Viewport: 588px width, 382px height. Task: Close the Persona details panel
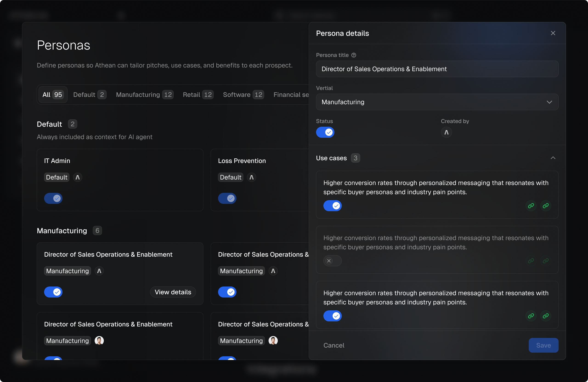pyautogui.click(x=553, y=33)
